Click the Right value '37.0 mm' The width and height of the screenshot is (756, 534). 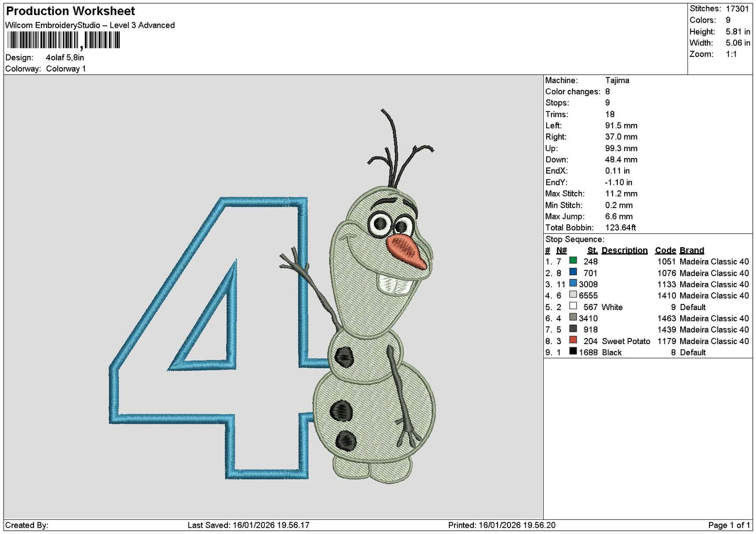[x=621, y=137]
